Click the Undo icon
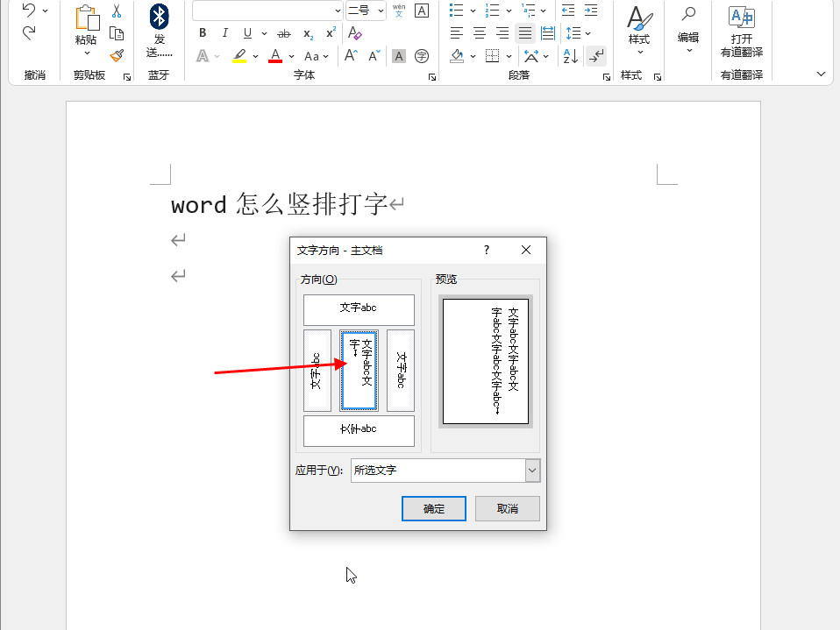840x630 pixels. (29, 11)
